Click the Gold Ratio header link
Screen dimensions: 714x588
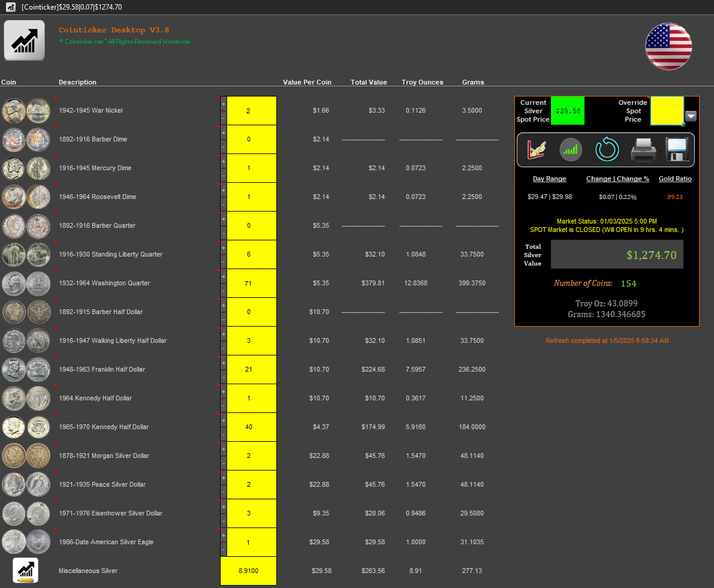click(675, 179)
